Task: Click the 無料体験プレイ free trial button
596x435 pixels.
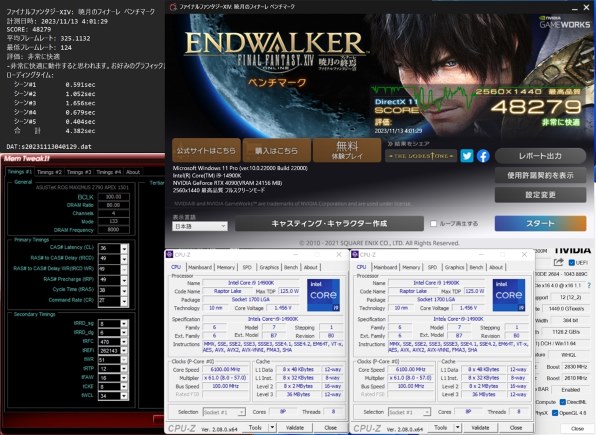Action: [x=347, y=151]
